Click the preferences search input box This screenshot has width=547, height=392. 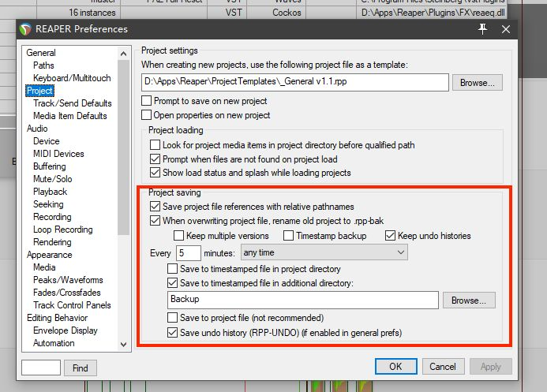click(41, 368)
